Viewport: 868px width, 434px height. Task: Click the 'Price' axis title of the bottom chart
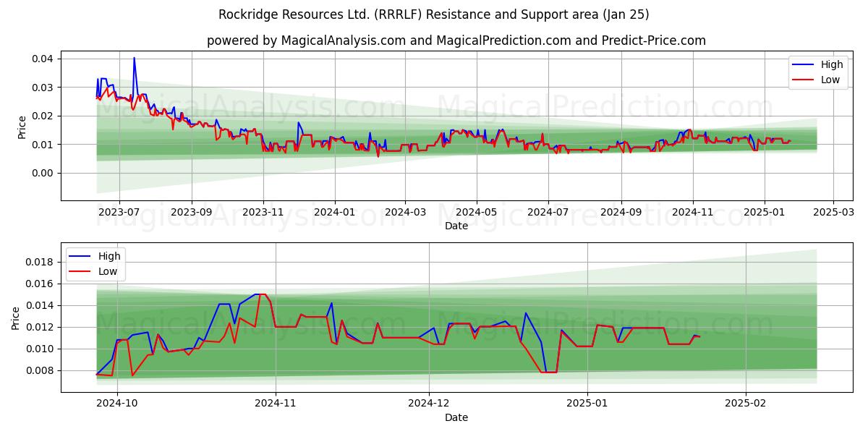coord(16,318)
